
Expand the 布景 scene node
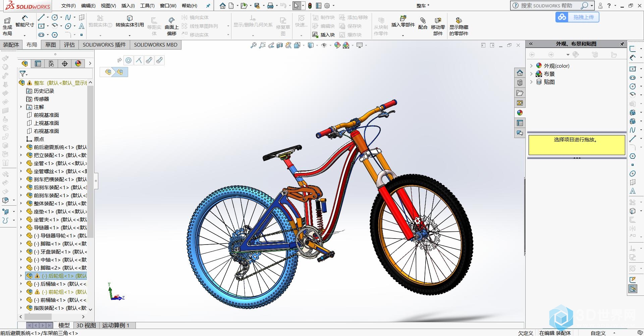point(531,74)
